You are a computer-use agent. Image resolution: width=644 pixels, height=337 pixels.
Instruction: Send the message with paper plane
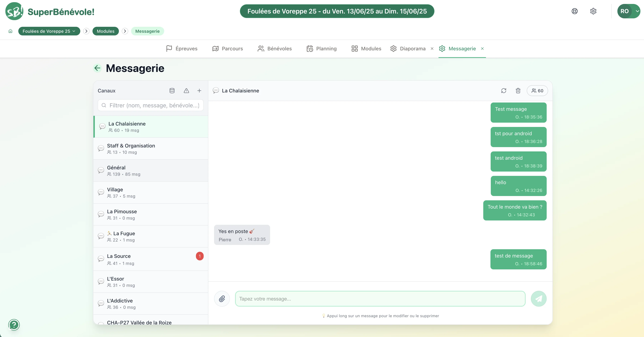[539, 299]
